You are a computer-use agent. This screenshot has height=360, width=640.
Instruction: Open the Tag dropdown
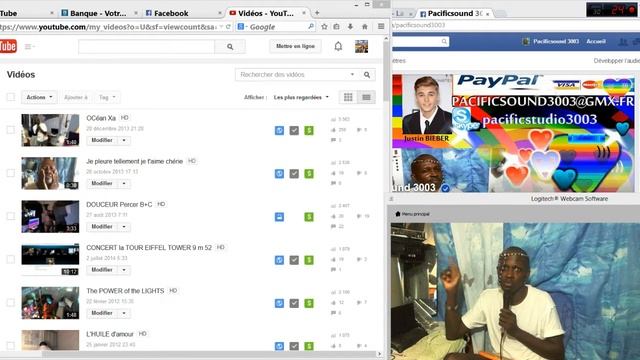coord(107,97)
